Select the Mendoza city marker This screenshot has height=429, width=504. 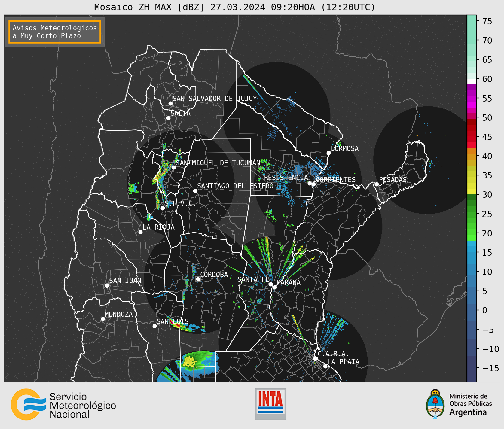[x=103, y=319]
